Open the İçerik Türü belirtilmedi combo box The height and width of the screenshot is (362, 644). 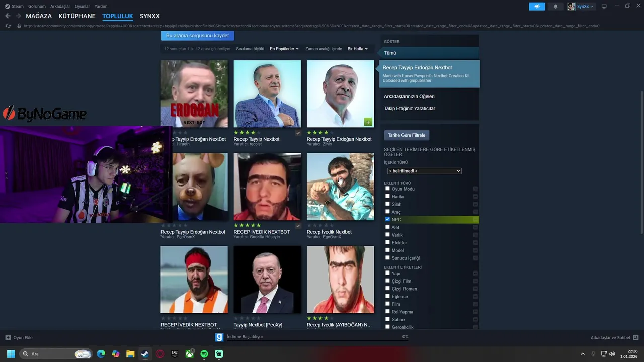pyautogui.click(x=424, y=171)
